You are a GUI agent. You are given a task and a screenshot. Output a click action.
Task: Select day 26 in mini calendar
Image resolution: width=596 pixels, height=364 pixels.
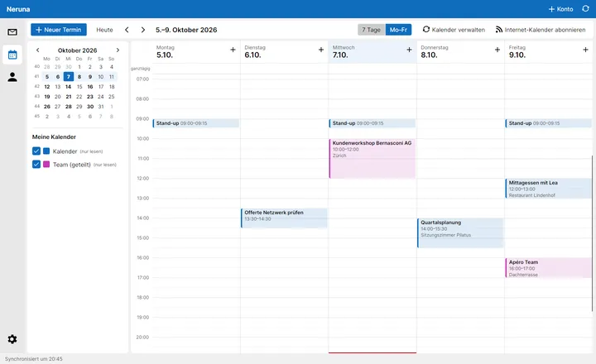[46, 107]
